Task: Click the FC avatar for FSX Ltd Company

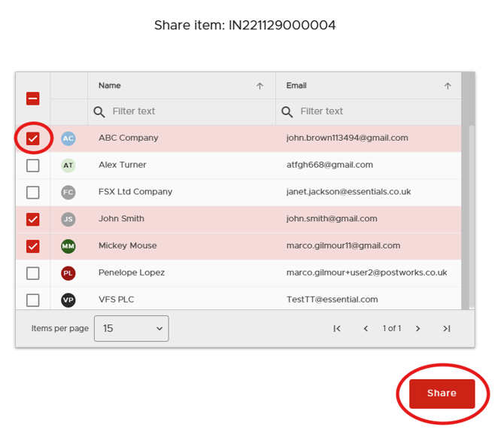Action: point(68,193)
